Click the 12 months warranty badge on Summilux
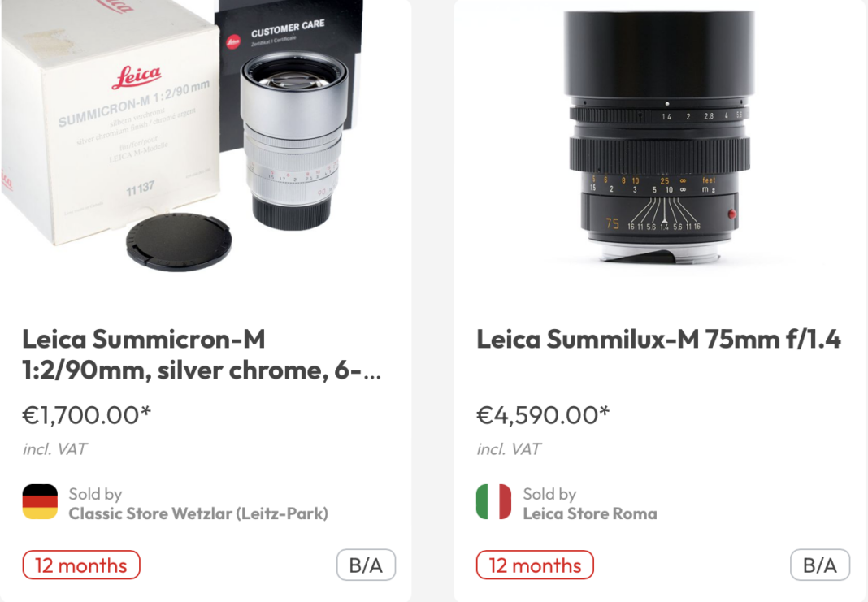Viewport: 868px width, 602px height. (x=535, y=565)
